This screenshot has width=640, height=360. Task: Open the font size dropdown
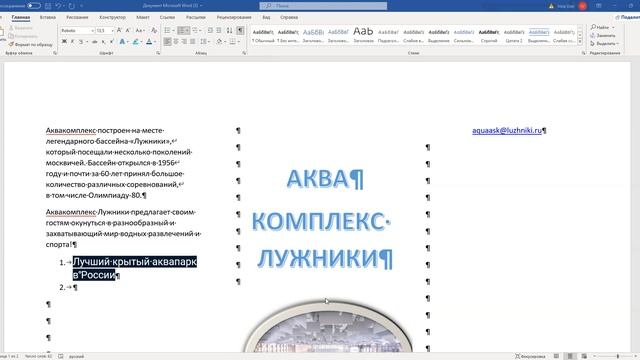(x=112, y=31)
